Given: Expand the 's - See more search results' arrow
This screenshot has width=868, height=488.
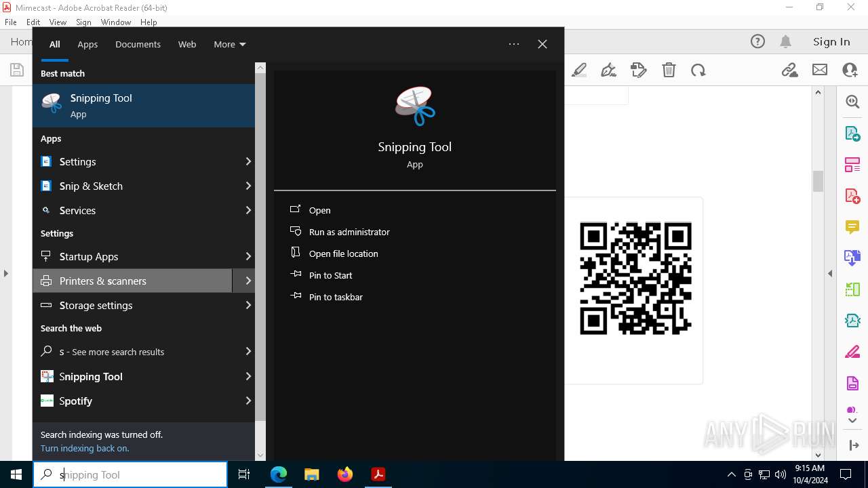Looking at the screenshot, I should pyautogui.click(x=248, y=351).
